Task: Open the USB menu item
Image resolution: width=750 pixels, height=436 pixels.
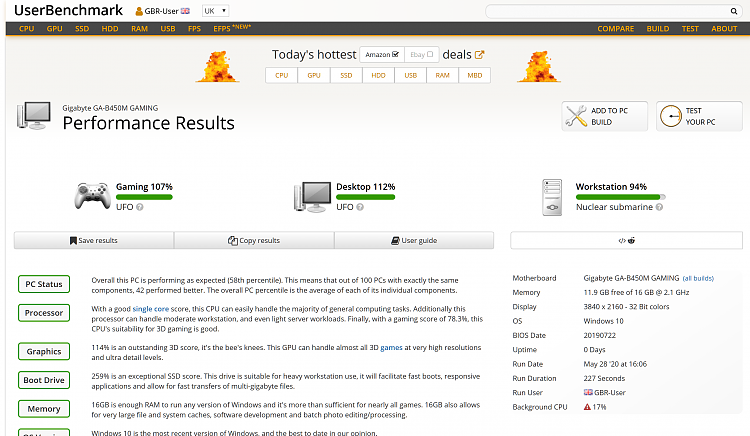Action: point(167,29)
